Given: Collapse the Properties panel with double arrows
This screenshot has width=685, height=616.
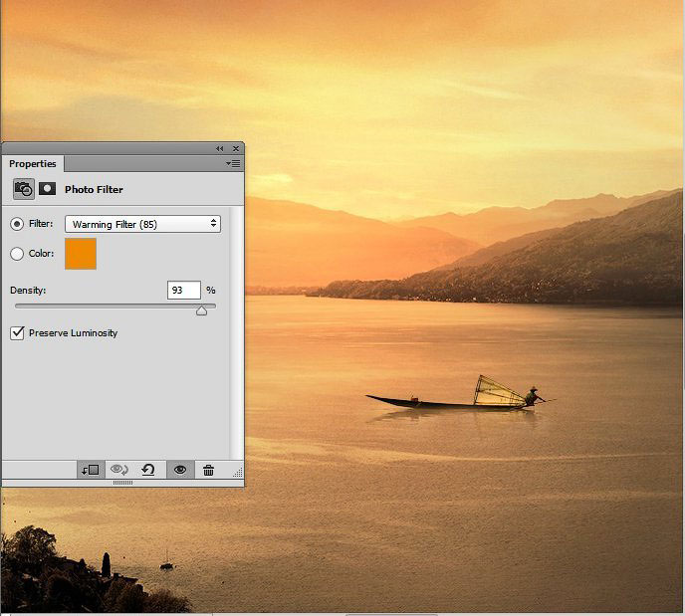Looking at the screenshot, I should (219, 149).
